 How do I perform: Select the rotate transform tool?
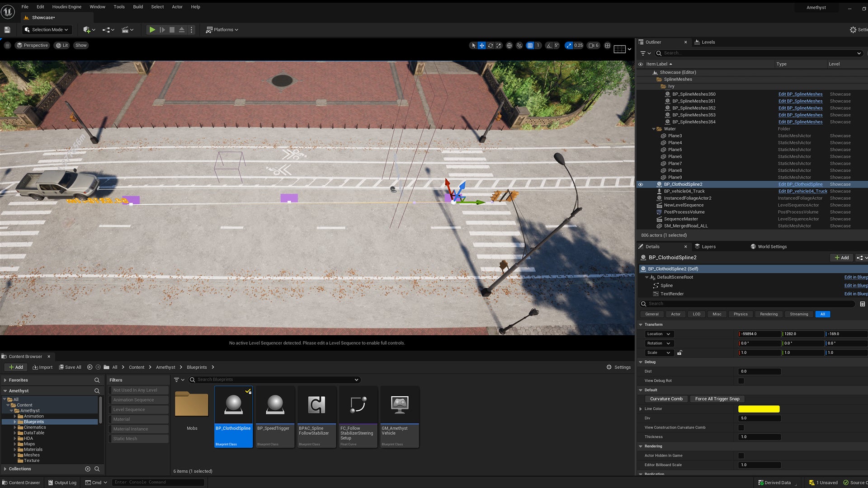tap(490, 46)
